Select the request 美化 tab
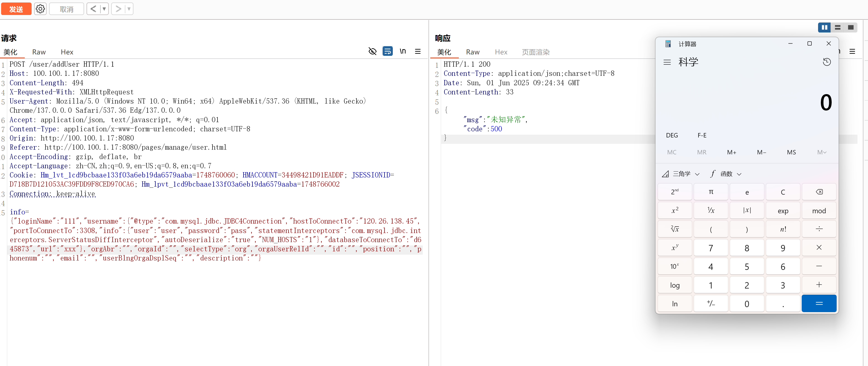This screenshot has height=366, width=868. point(11,52)
